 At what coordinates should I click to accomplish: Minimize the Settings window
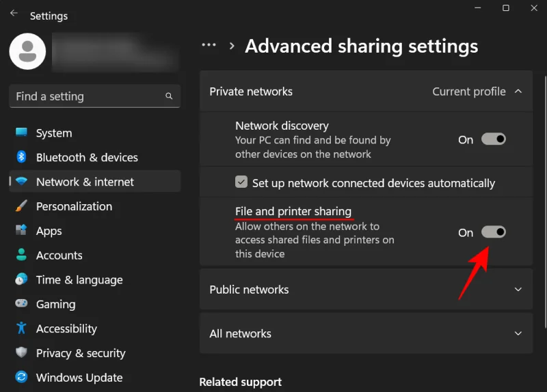pos(477,8)
